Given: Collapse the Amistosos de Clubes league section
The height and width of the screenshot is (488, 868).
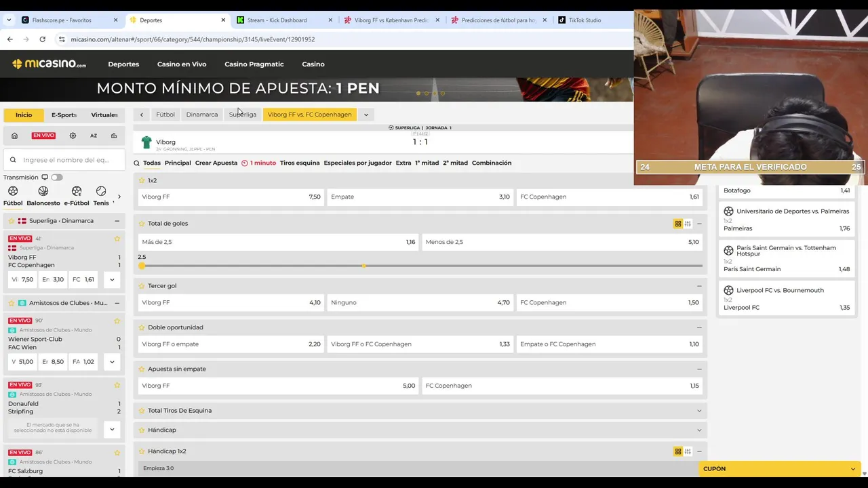Looking at the screenshot, I should [117, 303].
